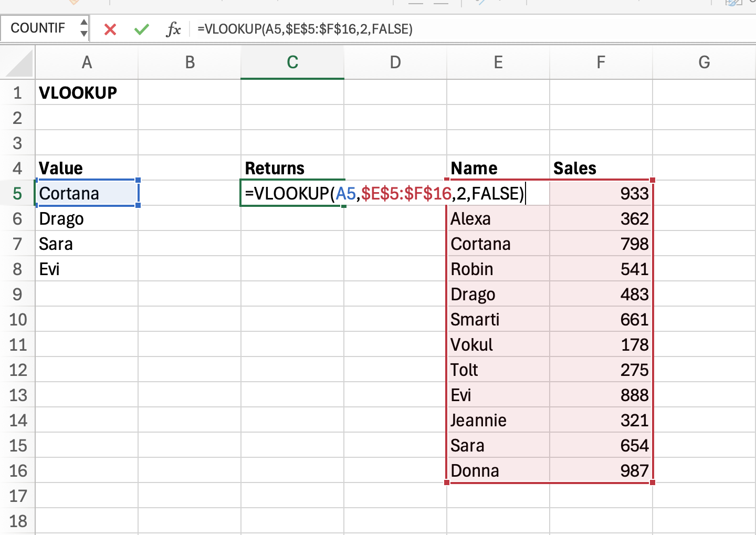Click the Evi cell in Name column
This screenshot has width=756, height=535.
tap(498, 395)
